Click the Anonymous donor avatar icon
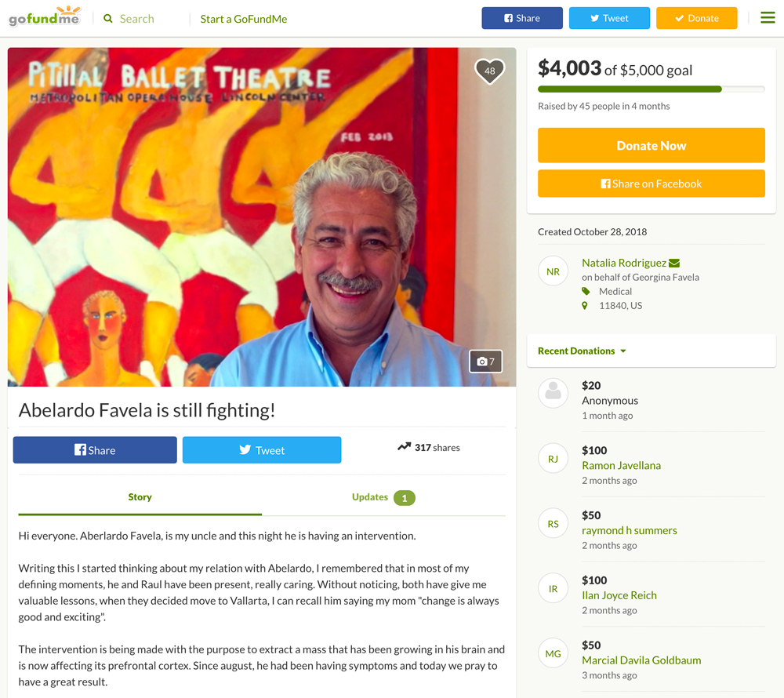The image size is (784, 698). [553, 393]
